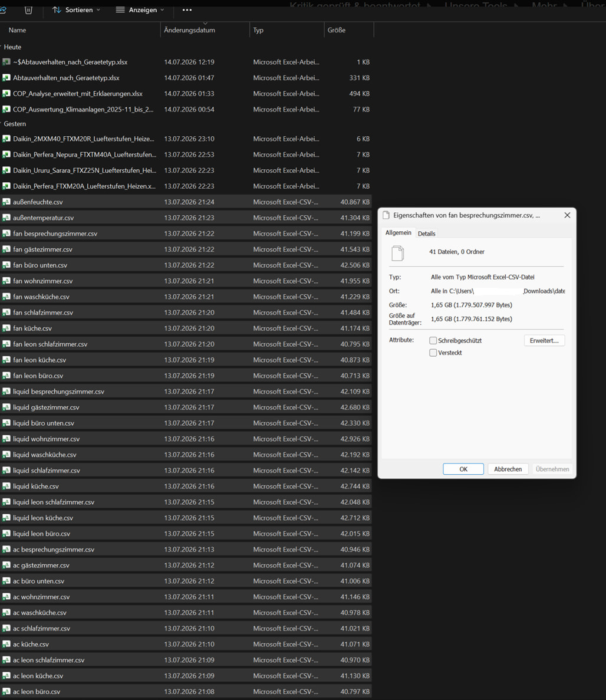Click CSV icon of außenfeuchte.csv

pyautogui.click(x=6, y=202)
